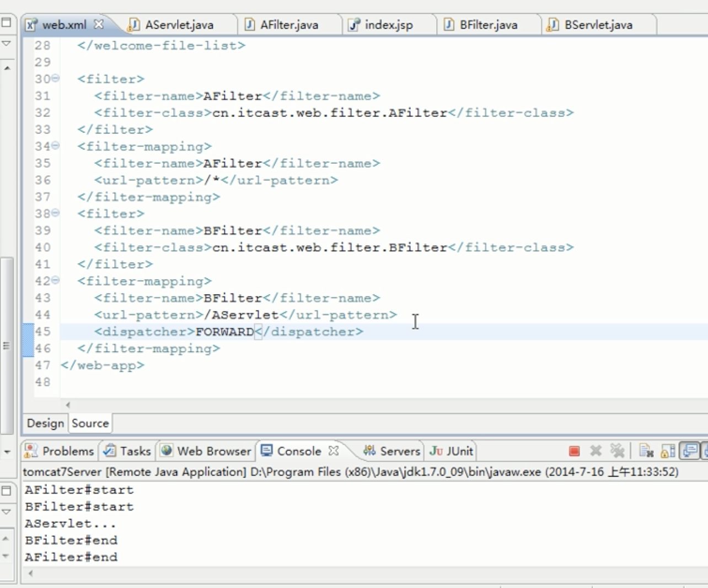Clear the console output

[x=646, y=451]
